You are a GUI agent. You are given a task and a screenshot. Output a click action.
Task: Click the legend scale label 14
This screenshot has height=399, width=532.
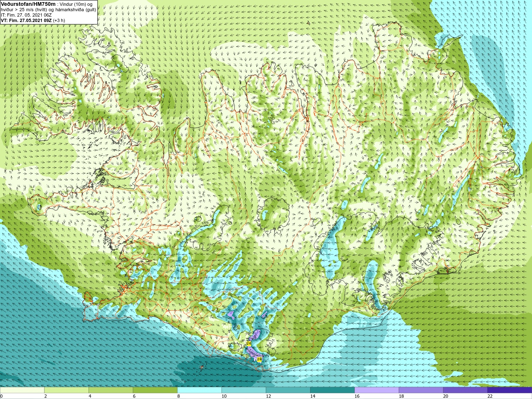point(313,396)
